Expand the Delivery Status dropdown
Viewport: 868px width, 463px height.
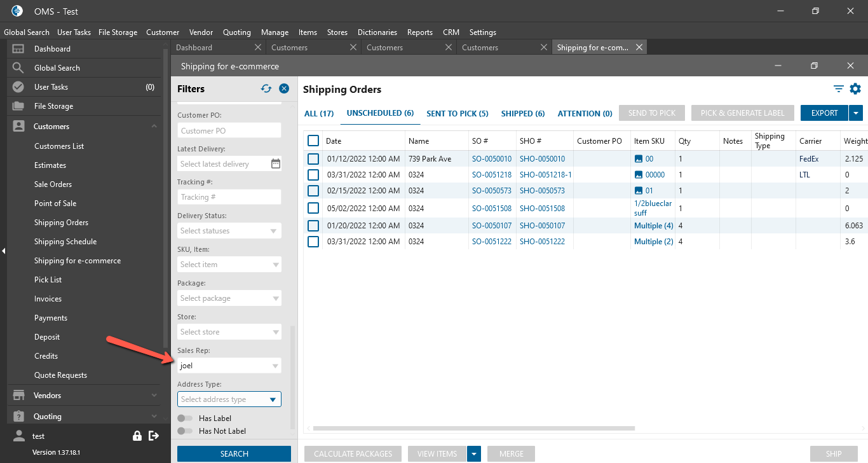point(274,231)
